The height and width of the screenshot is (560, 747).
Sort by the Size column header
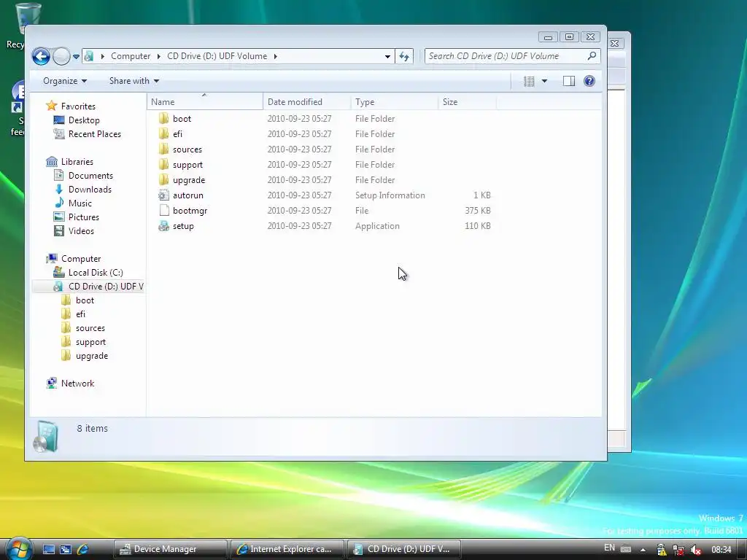click(467, 102)
